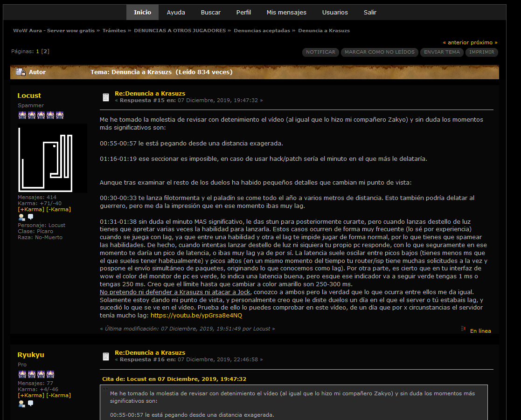Screen dimensions: 521x420
Task: View Locust's profile icon
Action: point(21,217)
